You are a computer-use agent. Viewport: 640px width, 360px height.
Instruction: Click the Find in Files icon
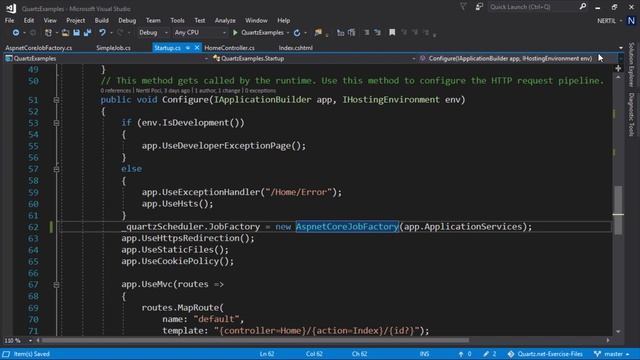(318, 33)
